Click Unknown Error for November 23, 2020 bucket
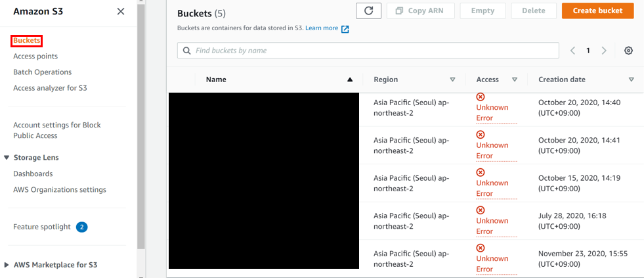 pyautogui.click(x=496, y=264)
